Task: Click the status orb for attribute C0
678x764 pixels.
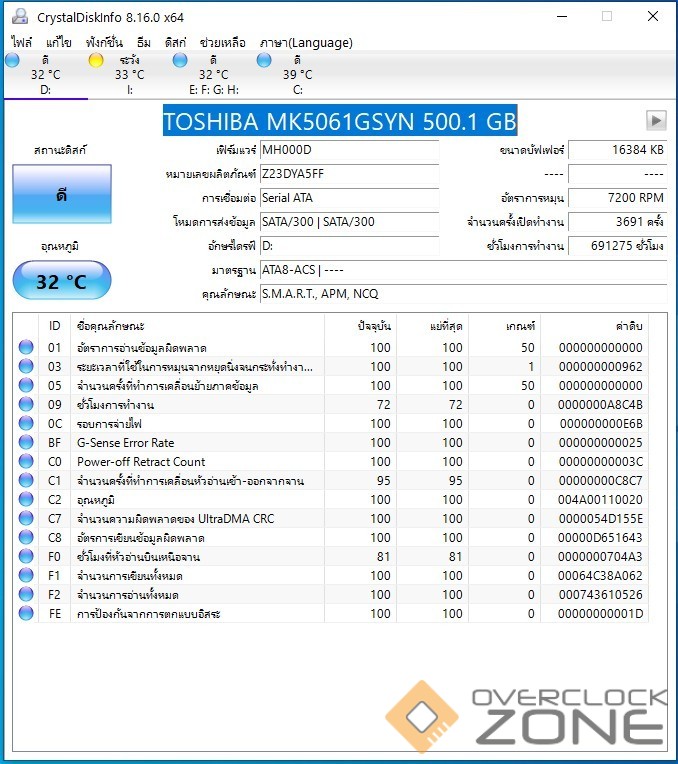Action: click(x=26, y=461)
